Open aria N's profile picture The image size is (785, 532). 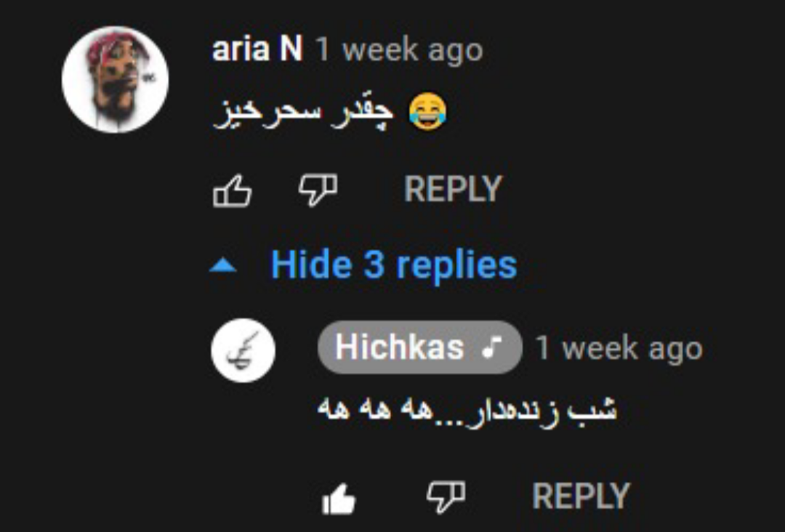click(115, 79)
